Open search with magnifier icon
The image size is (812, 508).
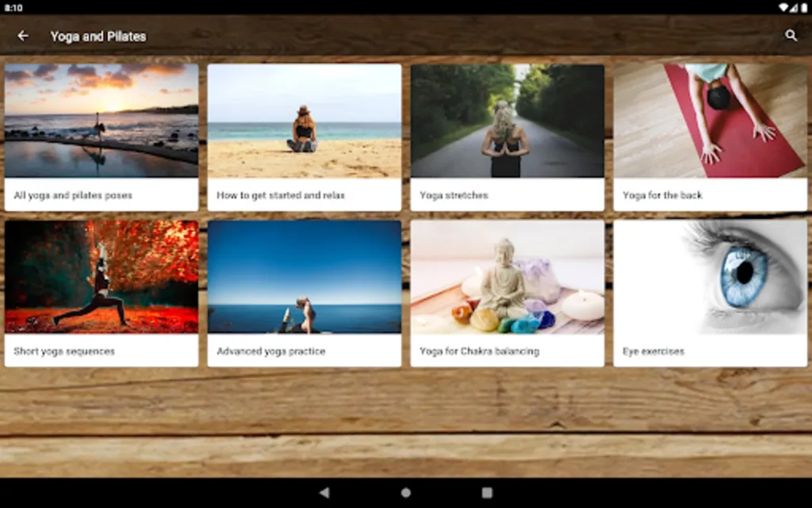(x=791, y=35)
